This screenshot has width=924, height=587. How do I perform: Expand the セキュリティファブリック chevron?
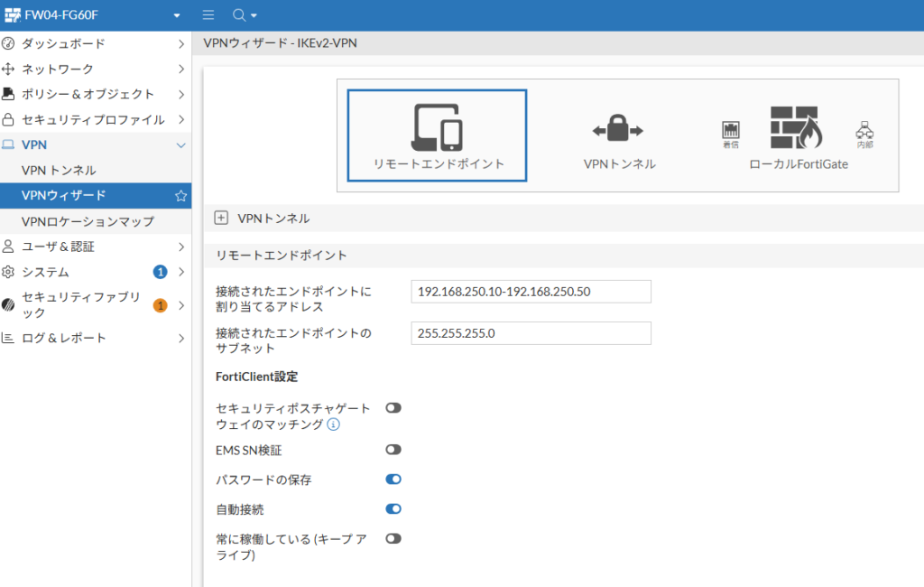tap(180, 305)
